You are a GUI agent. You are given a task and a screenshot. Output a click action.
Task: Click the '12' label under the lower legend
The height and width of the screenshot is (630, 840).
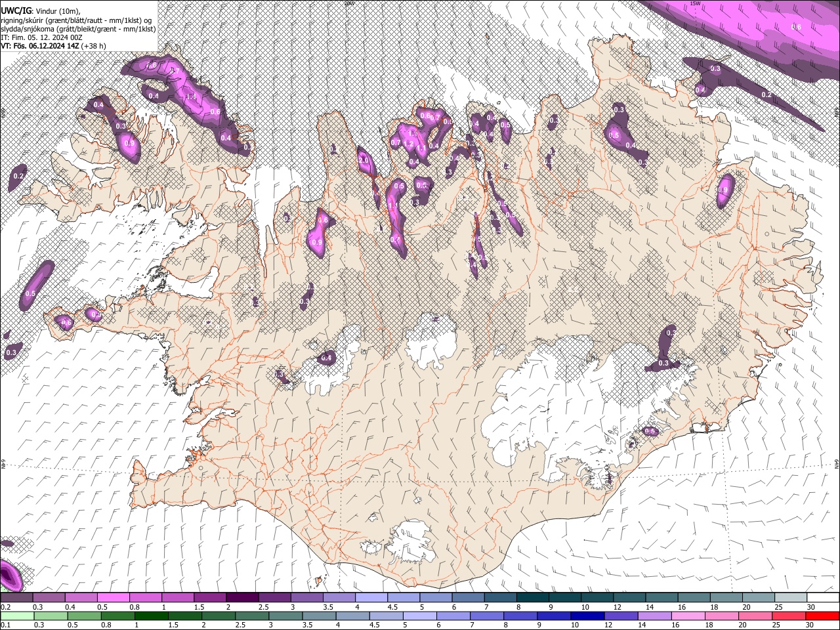pos(608,625)
